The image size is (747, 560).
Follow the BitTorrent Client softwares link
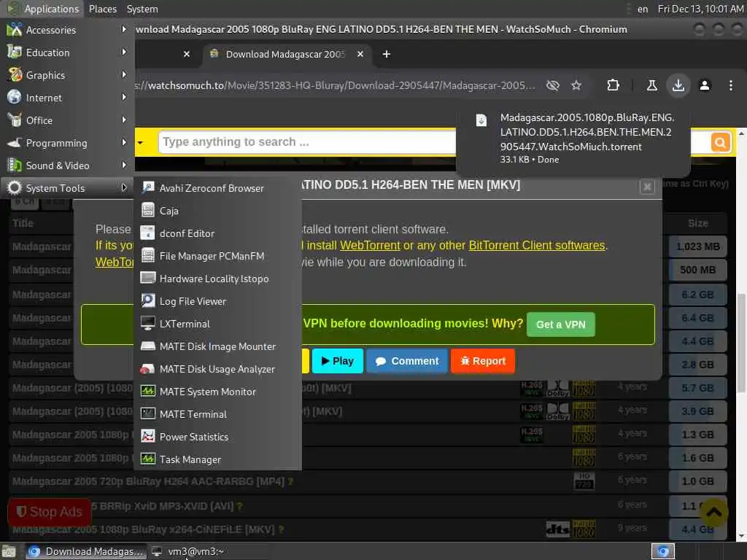coord(536,245)
